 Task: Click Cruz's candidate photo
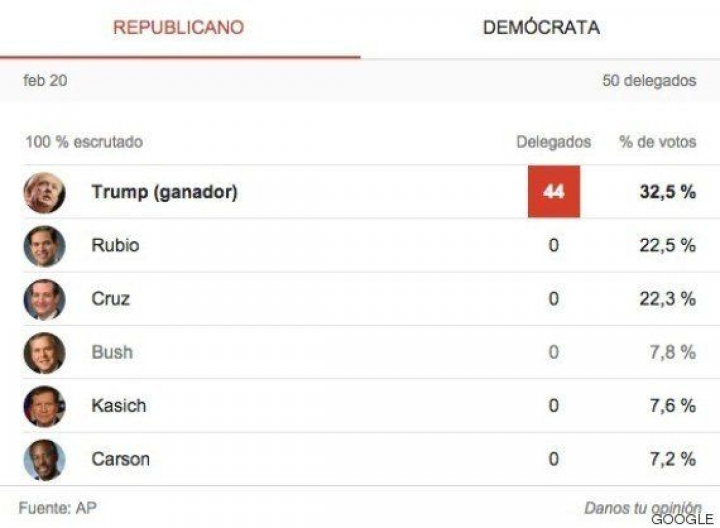click(44, 299)
